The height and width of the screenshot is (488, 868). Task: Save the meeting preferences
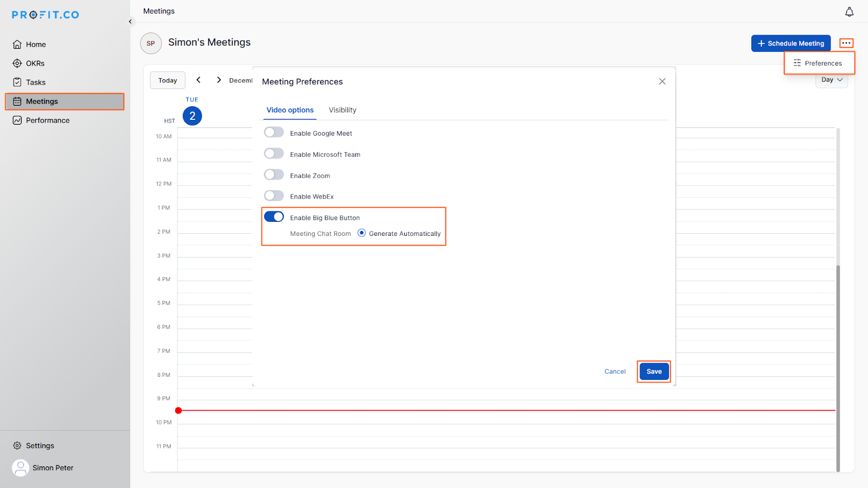click(654, 371)
